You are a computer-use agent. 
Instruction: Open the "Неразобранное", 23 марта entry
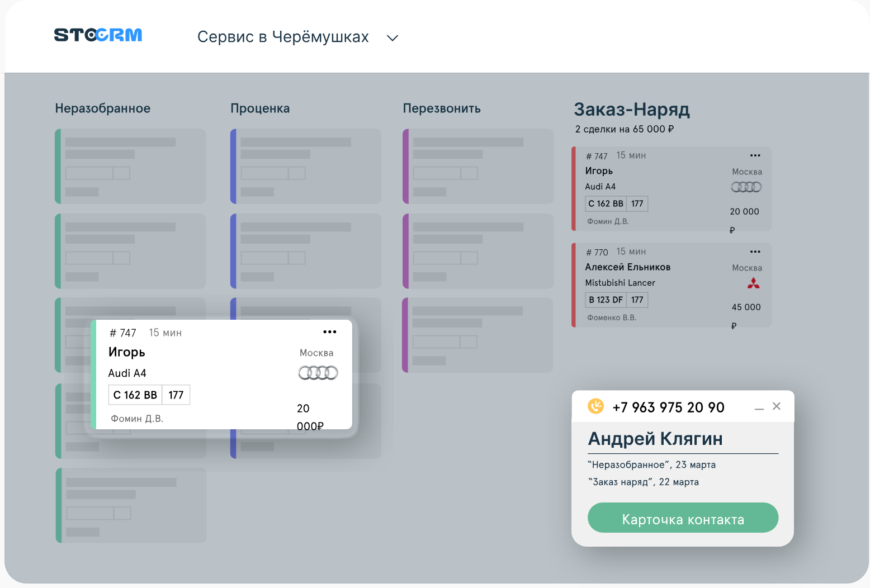point(651,465)
